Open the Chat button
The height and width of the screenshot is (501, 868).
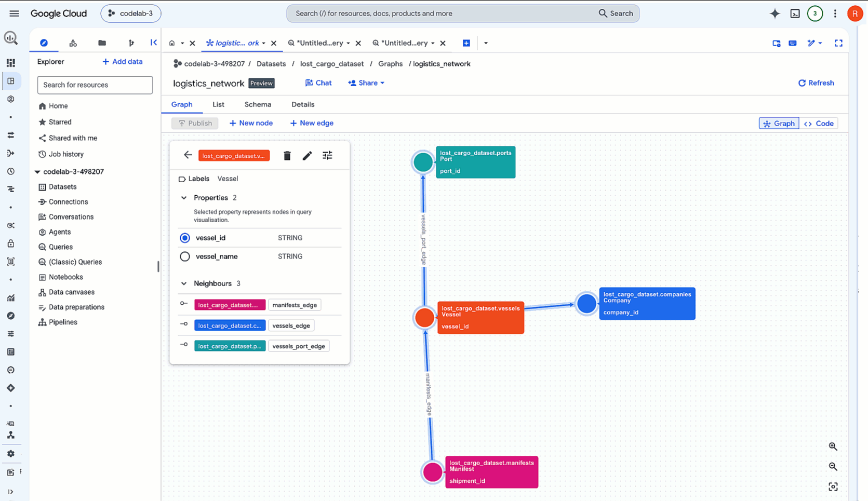pos(318,83)
